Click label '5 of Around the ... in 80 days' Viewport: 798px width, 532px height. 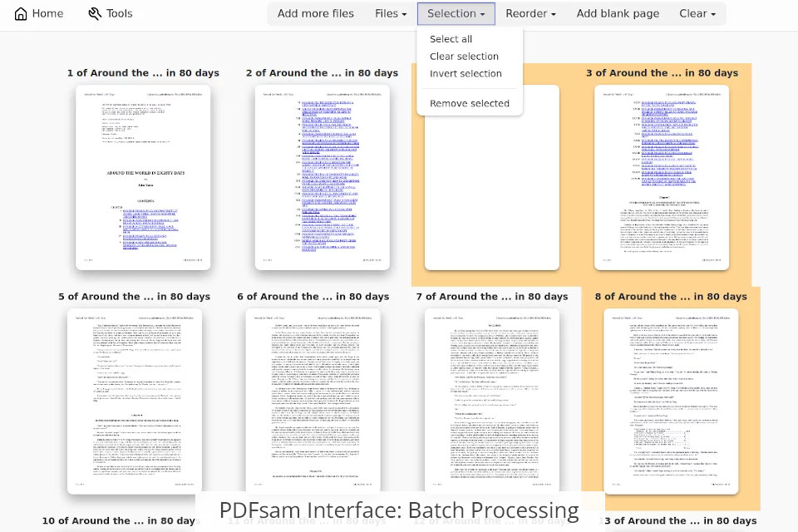coord(135,296)
